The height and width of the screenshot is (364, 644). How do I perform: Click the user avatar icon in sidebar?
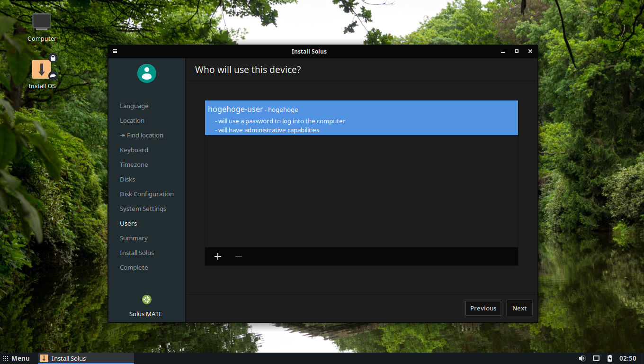147,73
